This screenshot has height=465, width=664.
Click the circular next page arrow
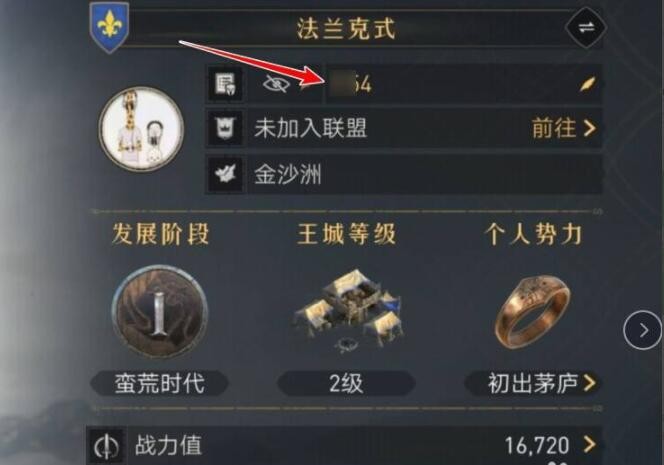[x=642, y=330]
